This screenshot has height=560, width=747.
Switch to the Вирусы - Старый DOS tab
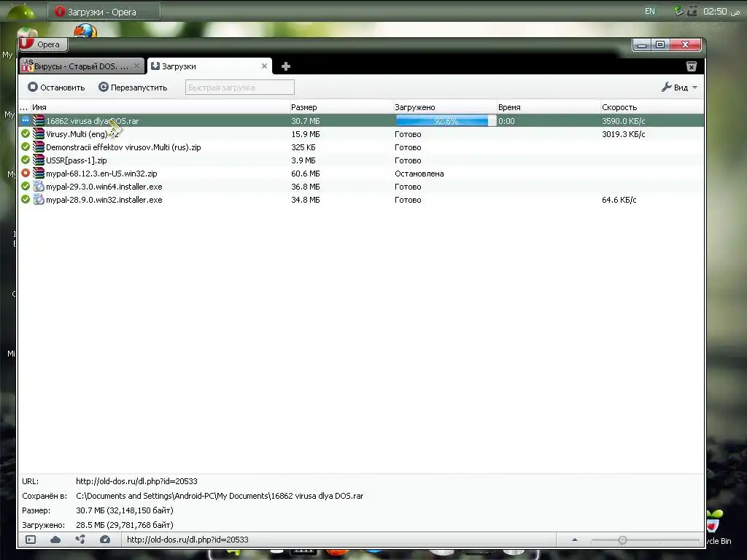[x=82, y=66]
